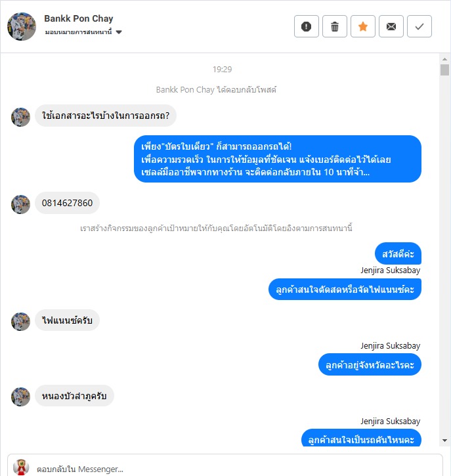Click the chat scrollbar thumb
Screen dimensions: 451x476
pyautogui.click(x=444, y=70)
